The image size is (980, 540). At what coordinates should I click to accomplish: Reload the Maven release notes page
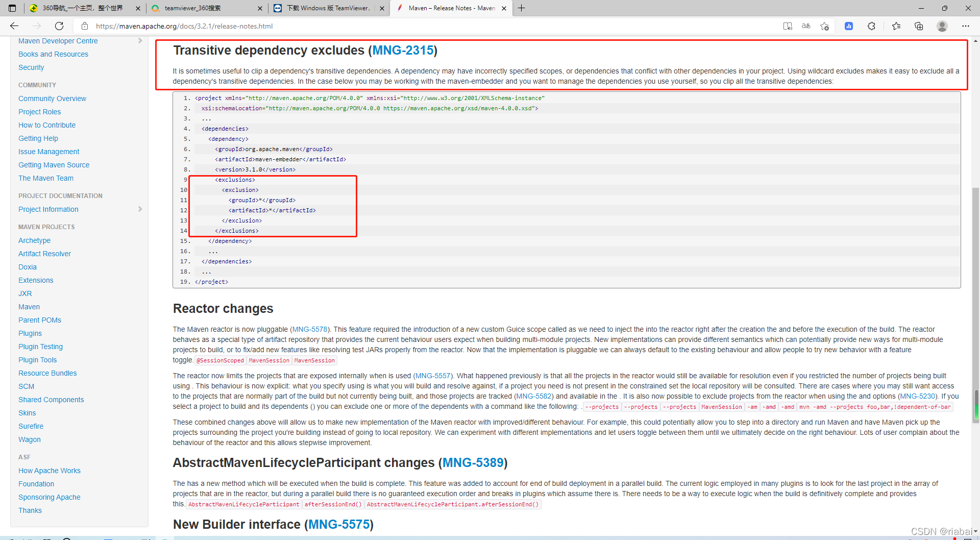coord(59,26)
